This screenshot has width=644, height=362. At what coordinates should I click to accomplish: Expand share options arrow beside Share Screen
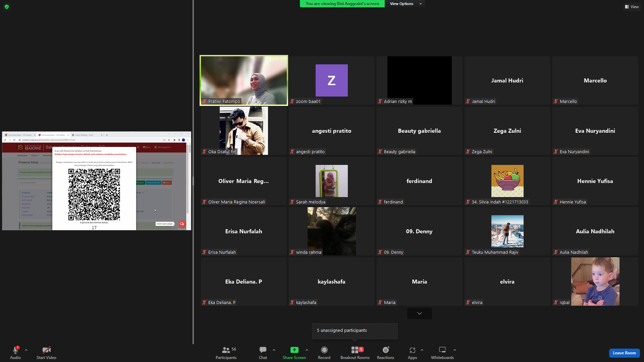[x=307, y=350]
